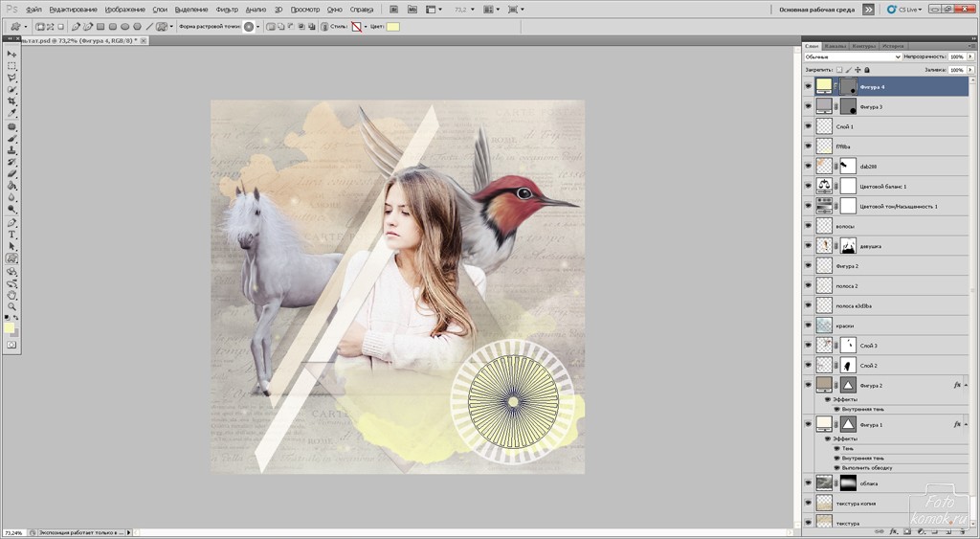Choose the Ellipse shape in options bar
This screenshot has height=539, width=980.
(125, 27)
